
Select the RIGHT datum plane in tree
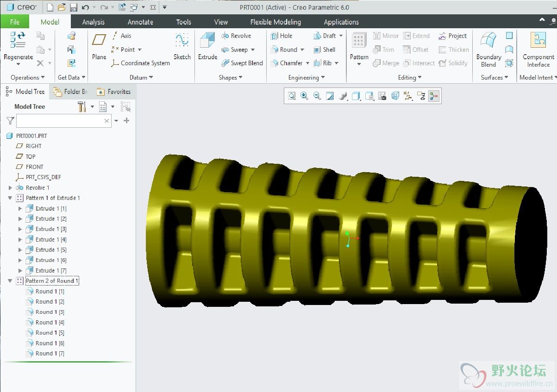click(33, 146)
